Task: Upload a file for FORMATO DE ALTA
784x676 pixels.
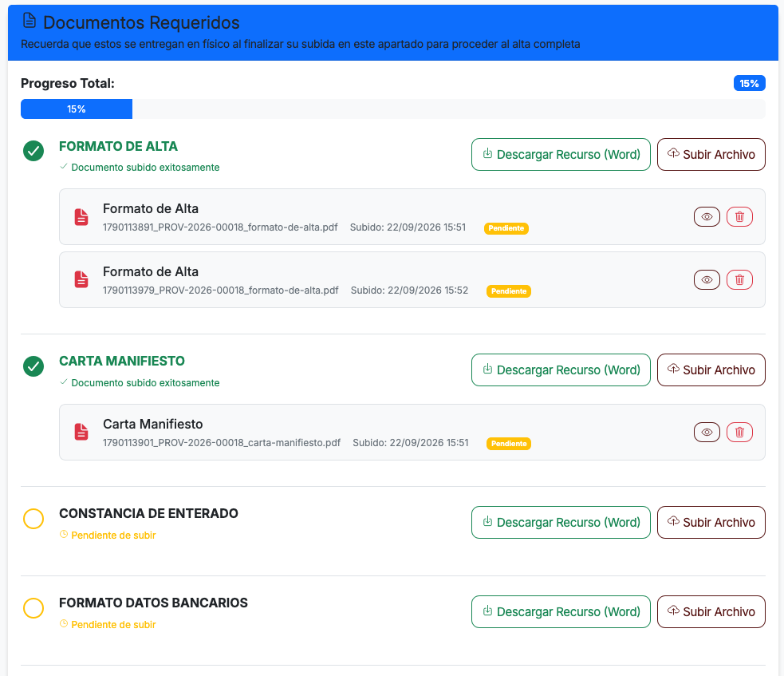Action: [711, 155]
